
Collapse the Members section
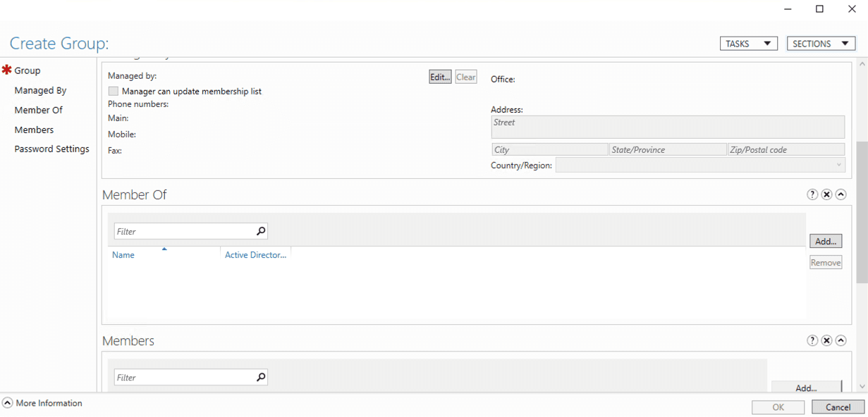pos(841,340)
